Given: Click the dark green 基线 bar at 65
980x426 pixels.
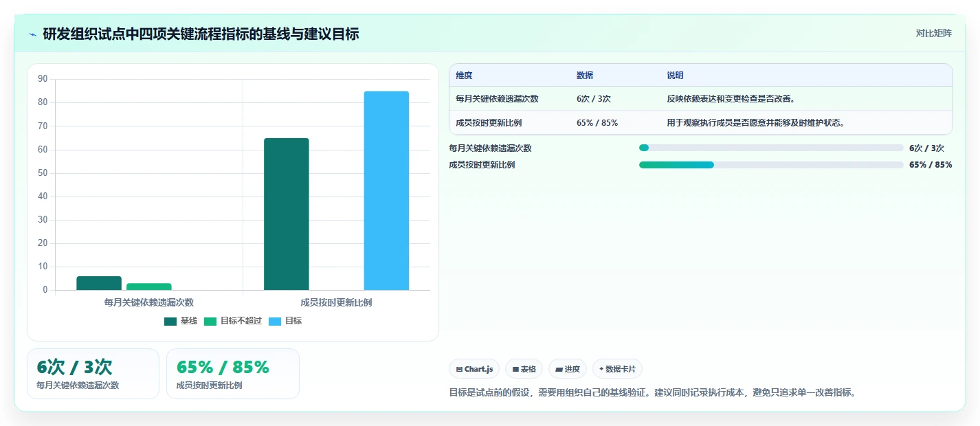Looking at the screenshot, I should tap(287, 214).
